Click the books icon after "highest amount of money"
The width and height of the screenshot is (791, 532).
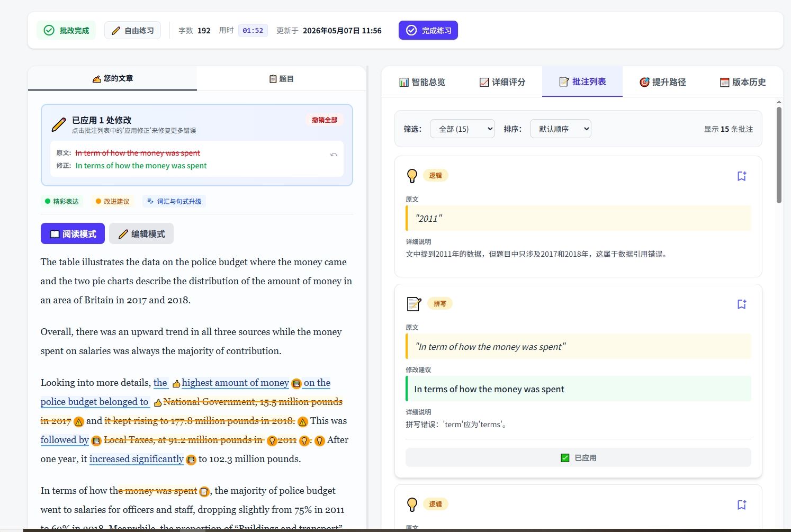pyautogui.click(x=296, y=383)
